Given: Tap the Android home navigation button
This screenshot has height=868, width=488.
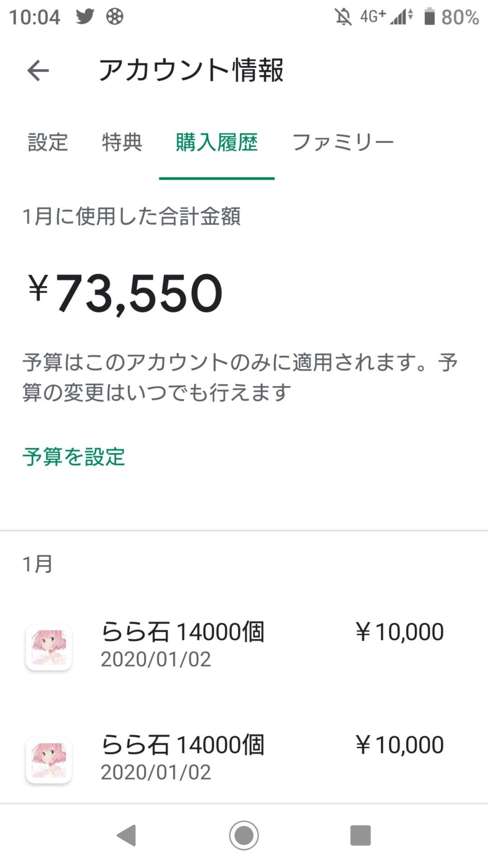Looking at the screenshot, I should (x=244, y=835).
